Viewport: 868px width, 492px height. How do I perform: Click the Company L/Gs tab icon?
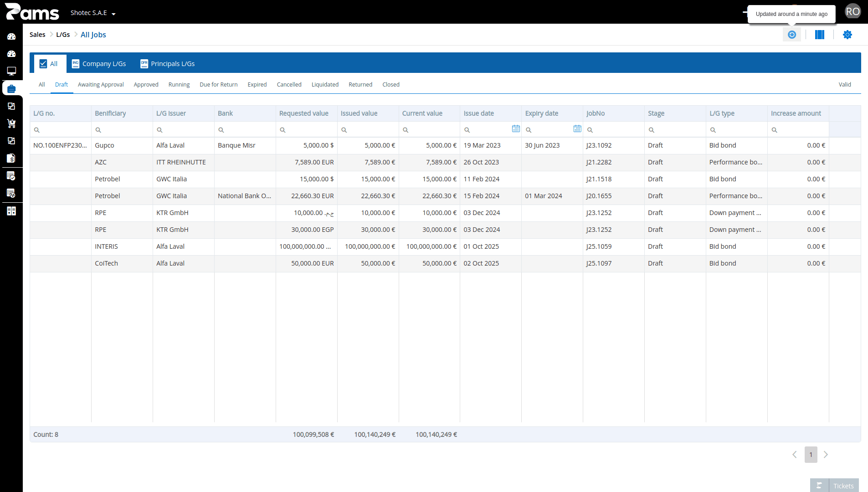coord(76,64)
